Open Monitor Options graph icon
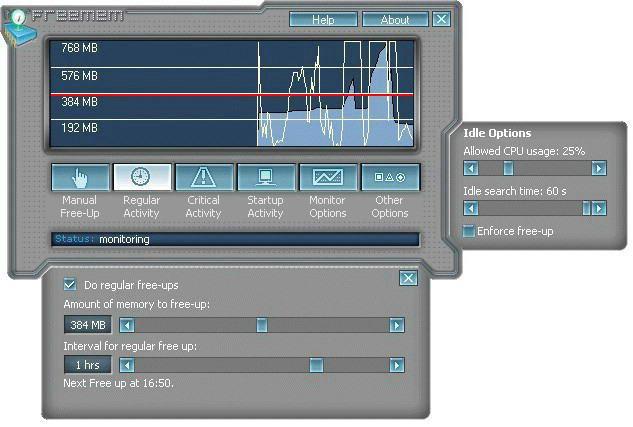633x427 pixels. coord(328,177)
